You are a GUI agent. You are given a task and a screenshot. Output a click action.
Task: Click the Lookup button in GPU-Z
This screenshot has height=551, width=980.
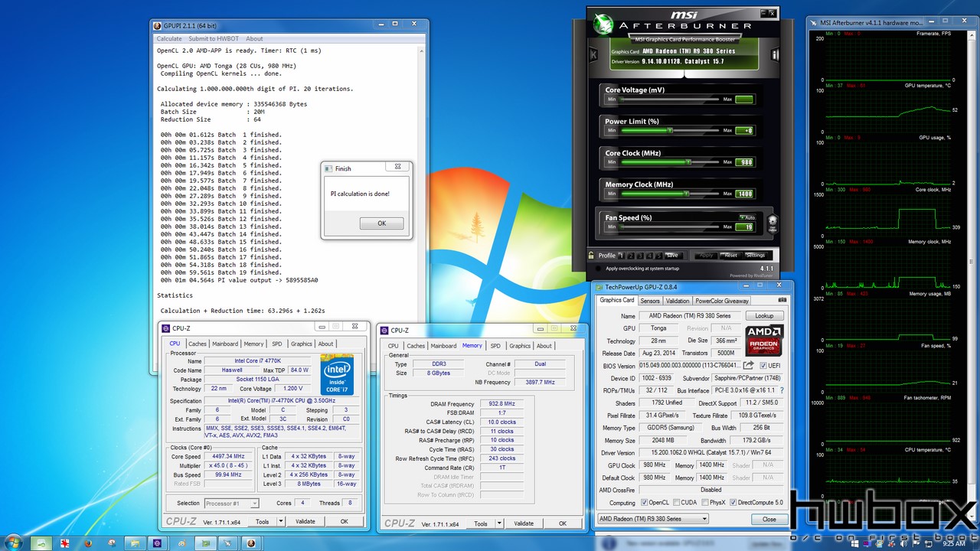point(764,315)
